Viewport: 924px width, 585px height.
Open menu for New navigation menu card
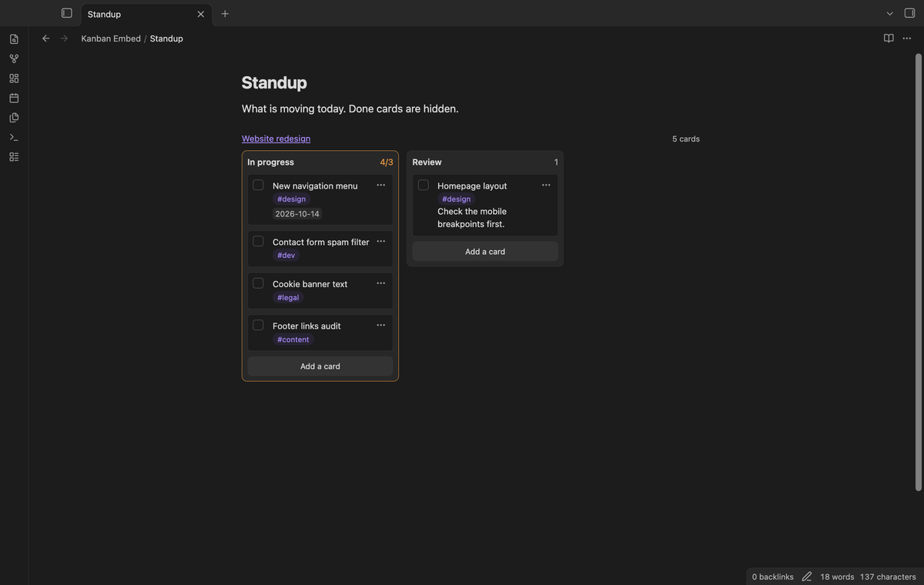(381, 186)
